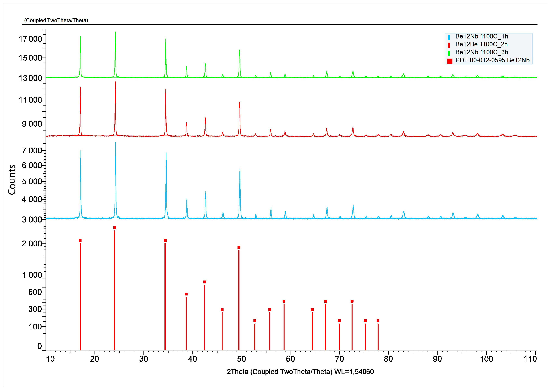Click tallest PDF reference marker near 24 degrees
551x392 pixels.
coord(115,228)
